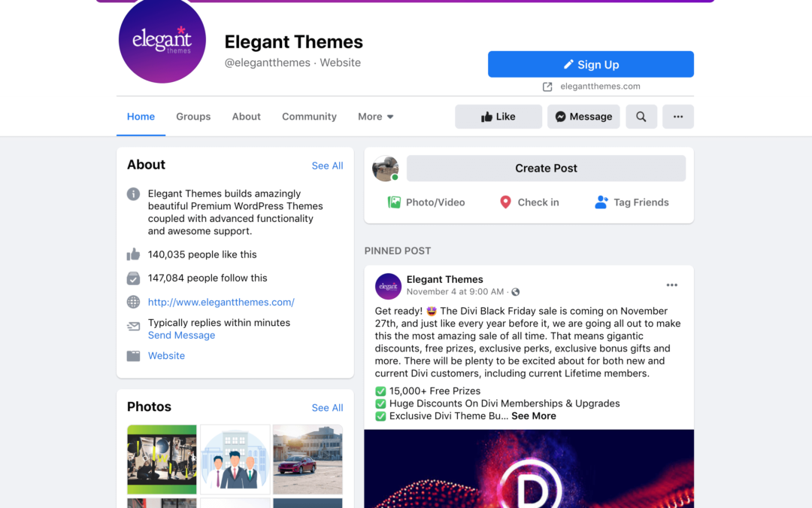
Task: Click the 147,084 people follow this text
Action: pyautogui.click(x=208, y=278)
